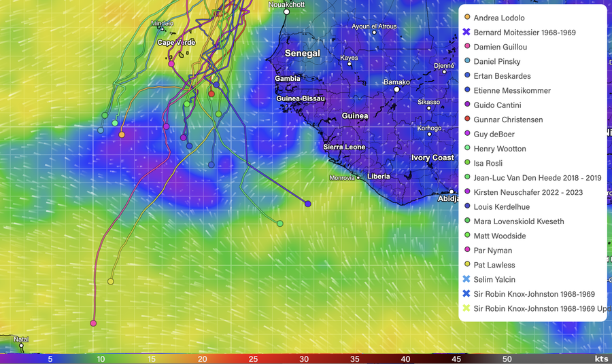
Task: Click the Gambia country label
Action: click(287, 78)
